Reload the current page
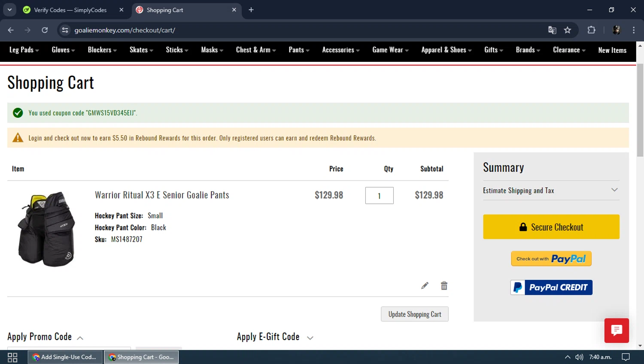 click(45, 30)
